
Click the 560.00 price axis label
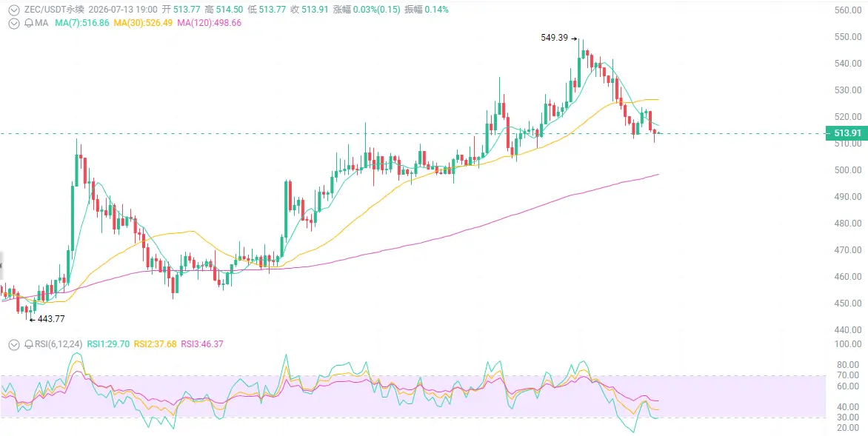point(848,10)
